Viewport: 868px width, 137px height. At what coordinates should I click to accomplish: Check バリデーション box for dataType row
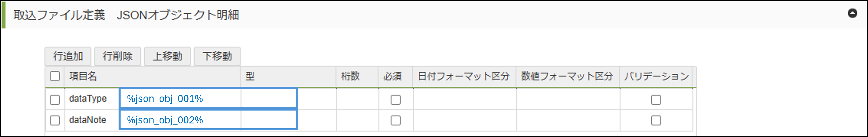pyautogui.click(x=656, y=100)
